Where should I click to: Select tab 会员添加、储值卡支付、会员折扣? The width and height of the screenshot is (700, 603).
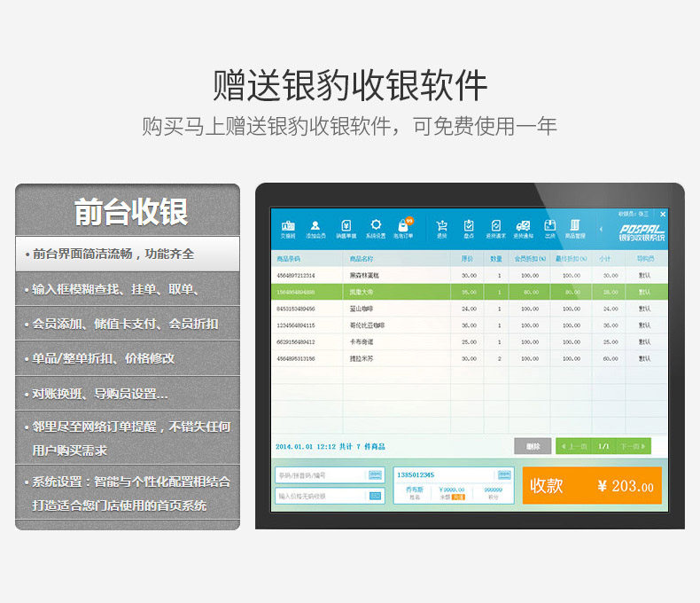[x=128, y=324]
